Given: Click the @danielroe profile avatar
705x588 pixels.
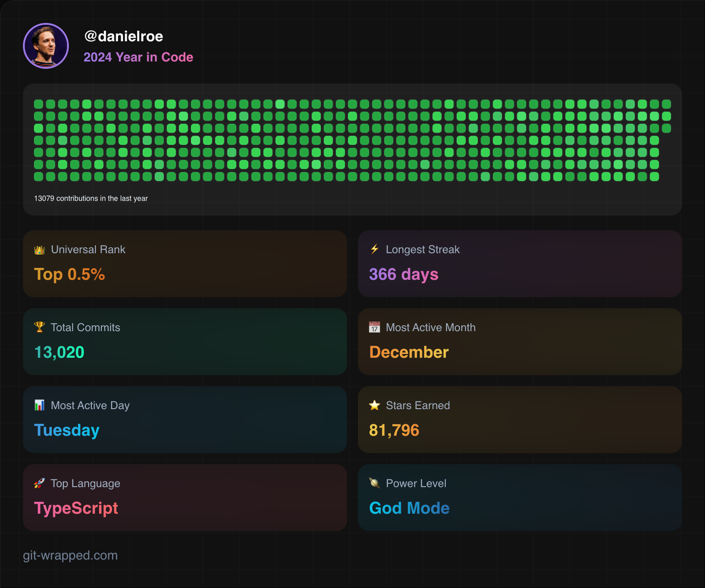Looking at the screenshot, I should click(x=46, y=46).
